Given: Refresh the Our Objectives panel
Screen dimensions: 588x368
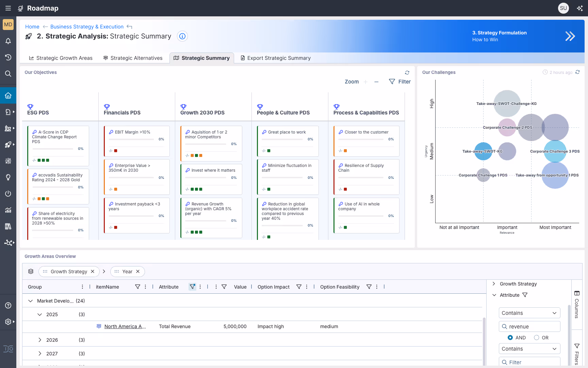Looking at the screenshot, I should [407, 73].
